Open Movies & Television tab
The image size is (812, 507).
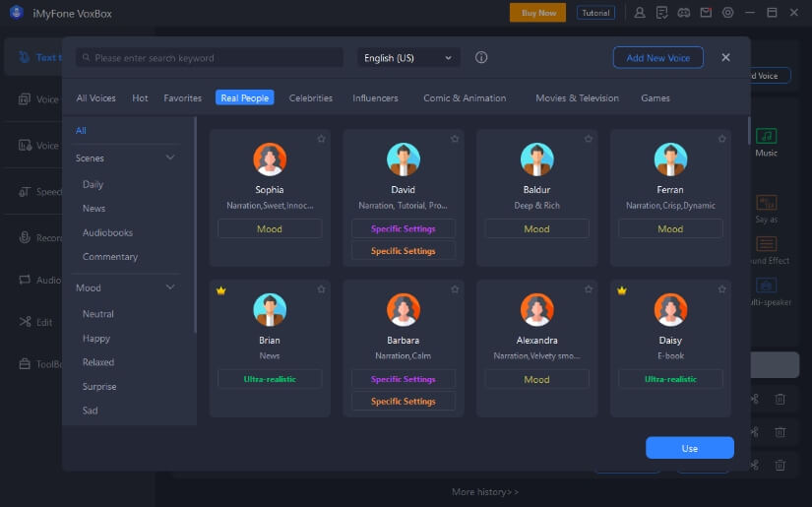click(x=577, y=97)
